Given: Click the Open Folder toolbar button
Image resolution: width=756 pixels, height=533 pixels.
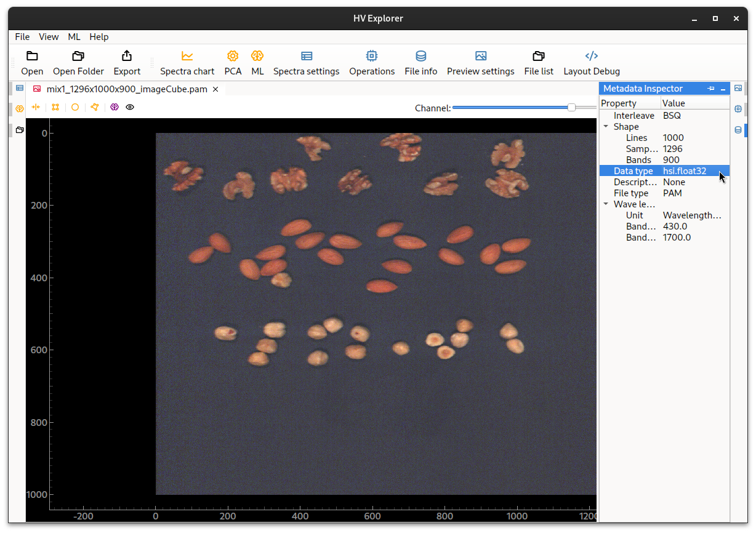Looking at the screenshot, I should tap(78, 63).
